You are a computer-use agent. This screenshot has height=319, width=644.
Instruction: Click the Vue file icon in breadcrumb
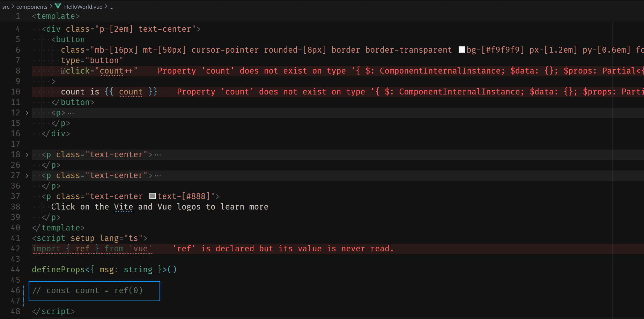(x=58, y=6)
